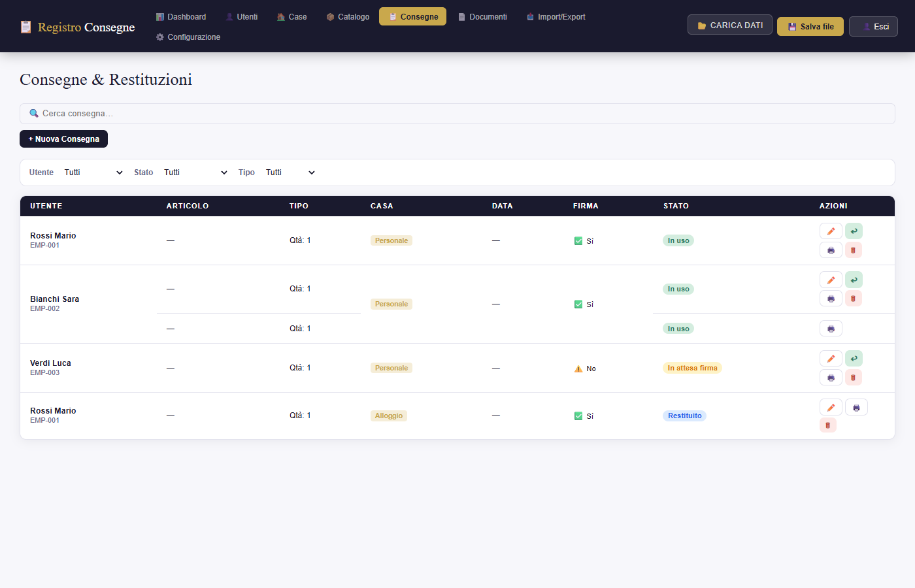Expand the Stato filter dropdown

pos(195,172)
